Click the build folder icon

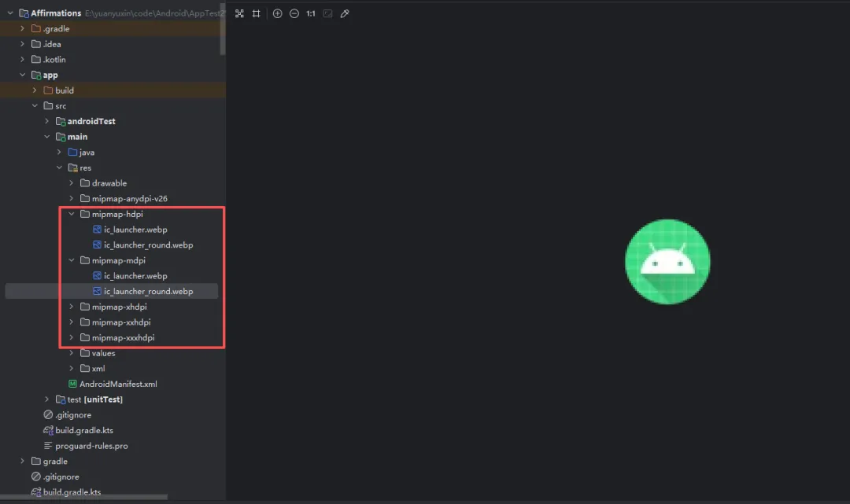tap(48, 90)
